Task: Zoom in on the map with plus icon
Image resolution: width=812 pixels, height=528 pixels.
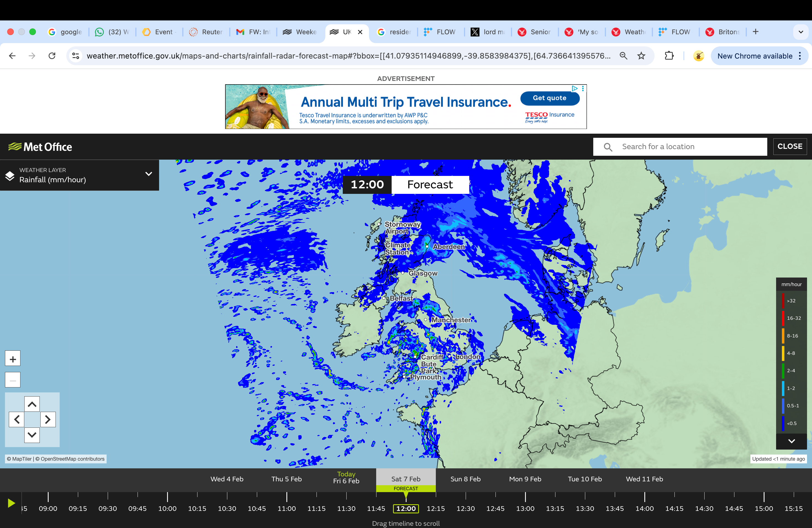Action: click(13, 358)
